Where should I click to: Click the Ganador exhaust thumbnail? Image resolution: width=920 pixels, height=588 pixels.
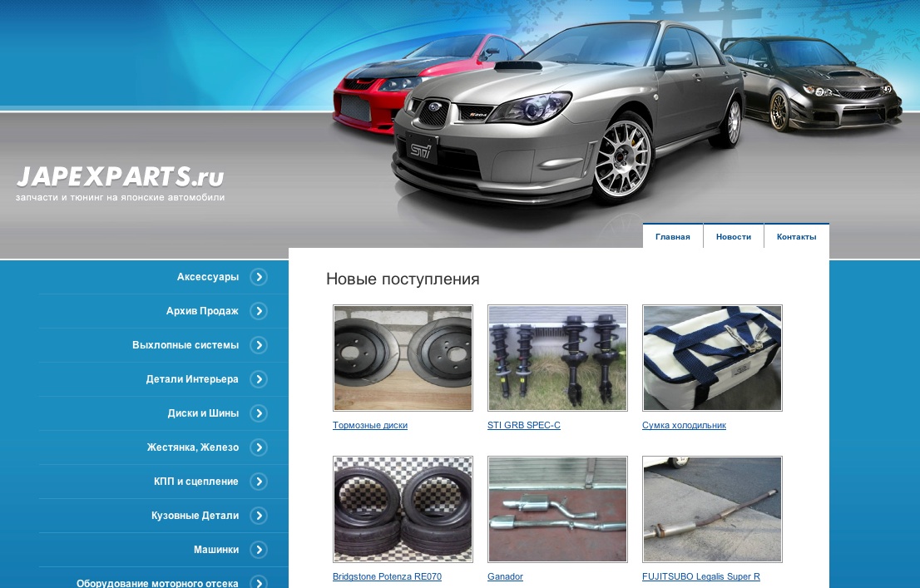(x=557, y=509)
